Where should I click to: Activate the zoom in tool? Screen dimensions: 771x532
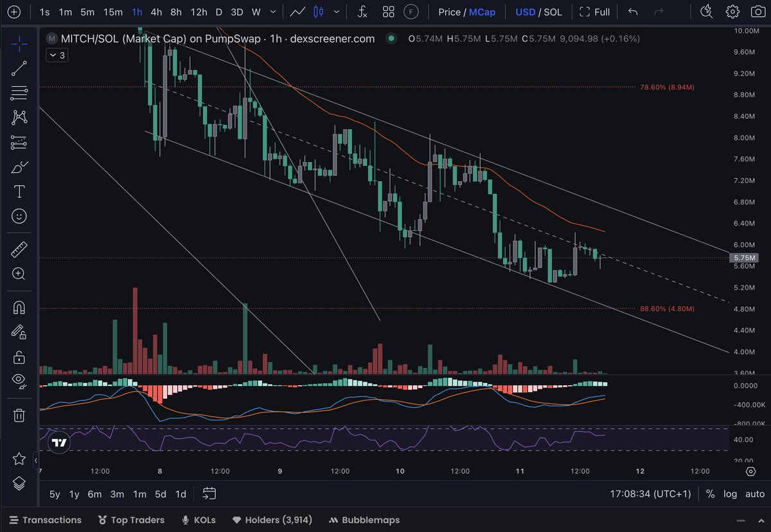19,274
